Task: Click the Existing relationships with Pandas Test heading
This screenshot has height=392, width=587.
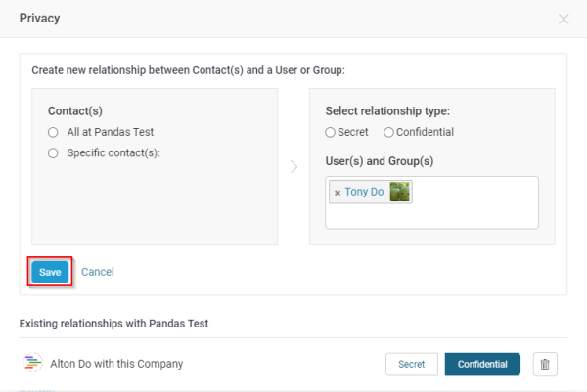Action: (x=113, y=323)
